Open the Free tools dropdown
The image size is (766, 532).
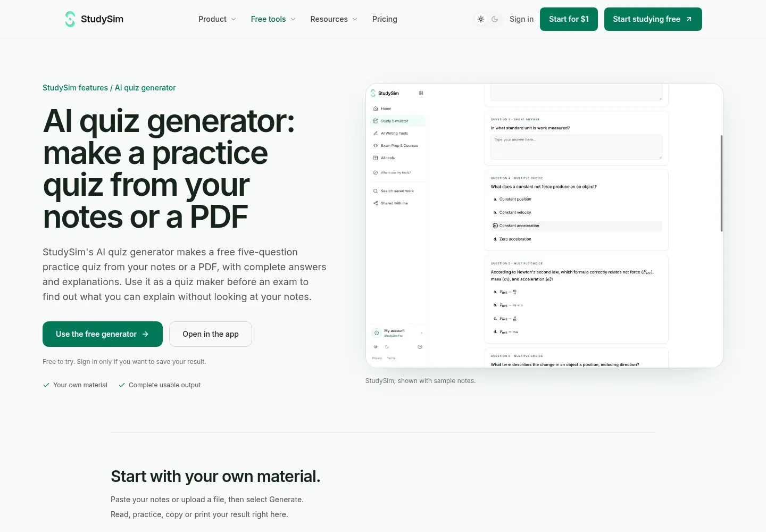[273, 19]
